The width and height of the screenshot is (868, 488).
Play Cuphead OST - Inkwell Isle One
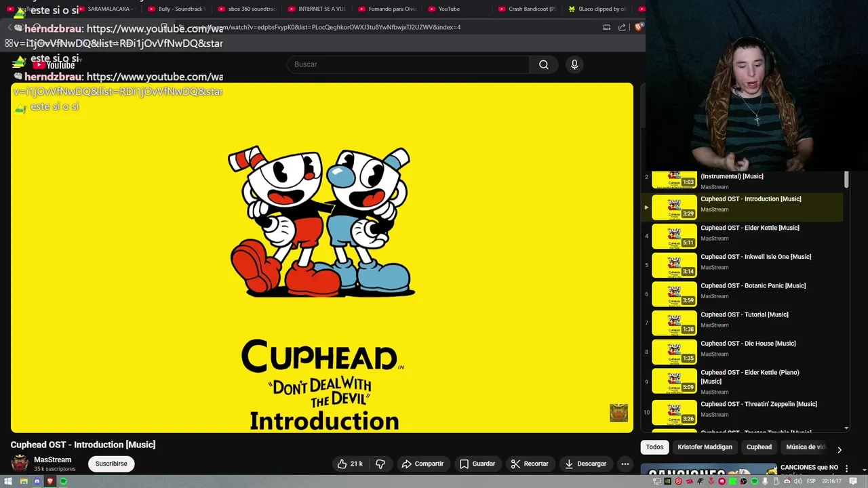(x=743, y=265)
